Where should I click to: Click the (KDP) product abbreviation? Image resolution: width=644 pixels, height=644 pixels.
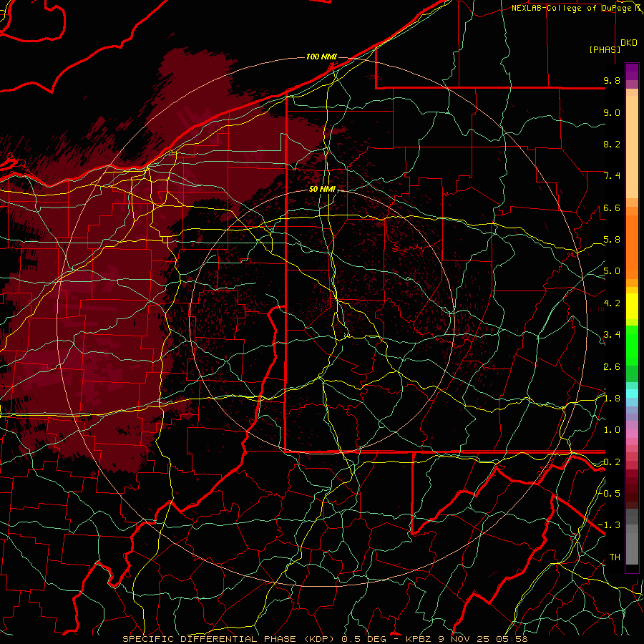click(318, 639)
